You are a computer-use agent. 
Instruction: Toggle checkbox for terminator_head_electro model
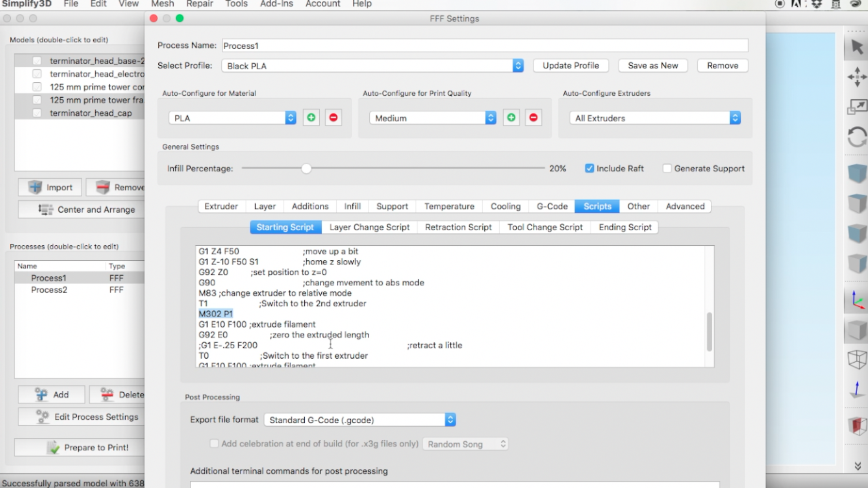tap(37, 74)
